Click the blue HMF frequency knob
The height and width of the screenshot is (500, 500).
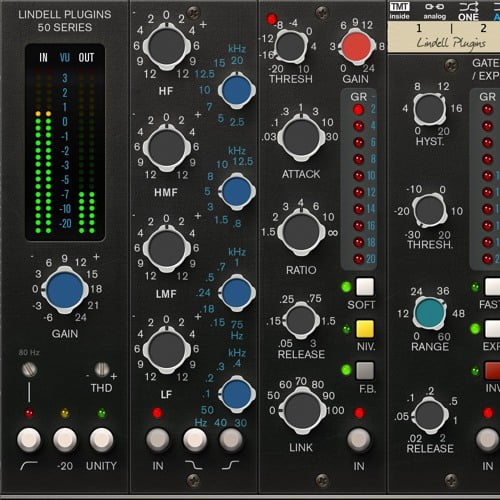click(237, 192)
